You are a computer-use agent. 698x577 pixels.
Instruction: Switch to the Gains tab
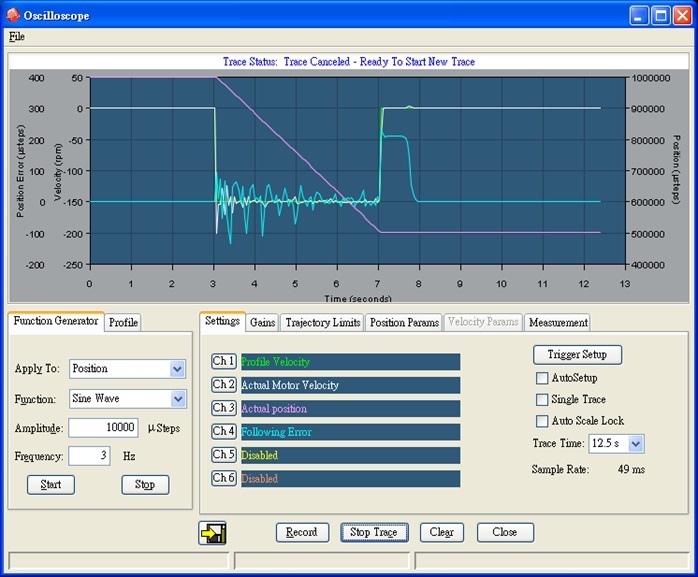coord(262,322)
